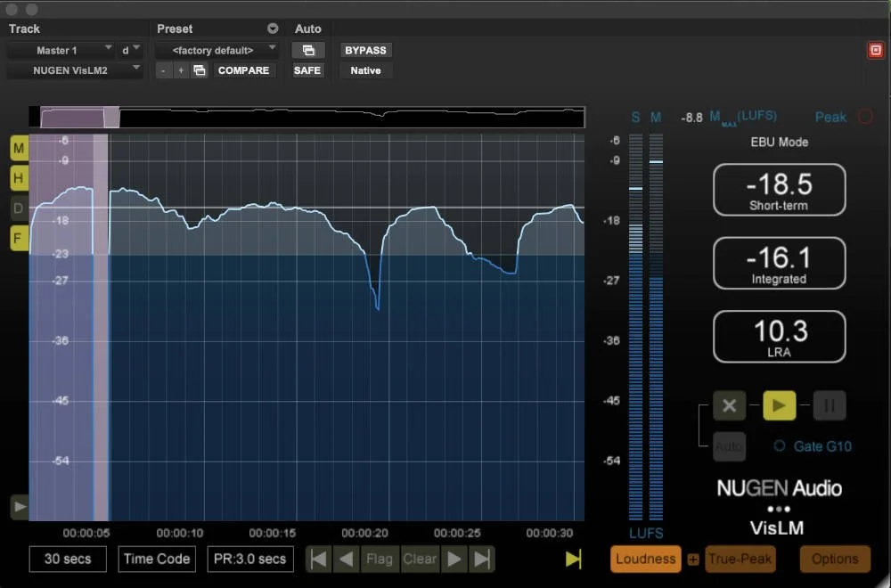The width and height of the screenshot is (891, 588).
Task: Open the NUGEN VisLM2 plugin selector
Action: pyautogui.click(x=75, y=70)
